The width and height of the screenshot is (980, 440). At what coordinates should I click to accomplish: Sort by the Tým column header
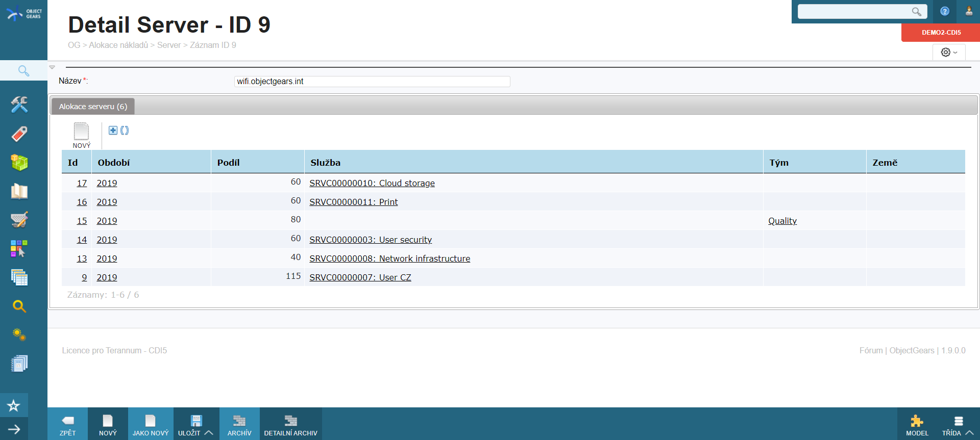[x=779, y=163]
